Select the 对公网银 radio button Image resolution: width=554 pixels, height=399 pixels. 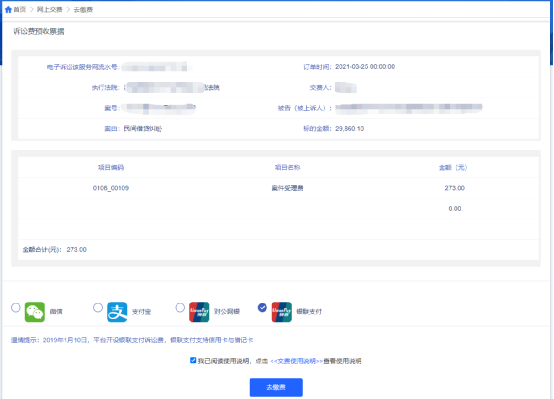[x=180, y=307]
